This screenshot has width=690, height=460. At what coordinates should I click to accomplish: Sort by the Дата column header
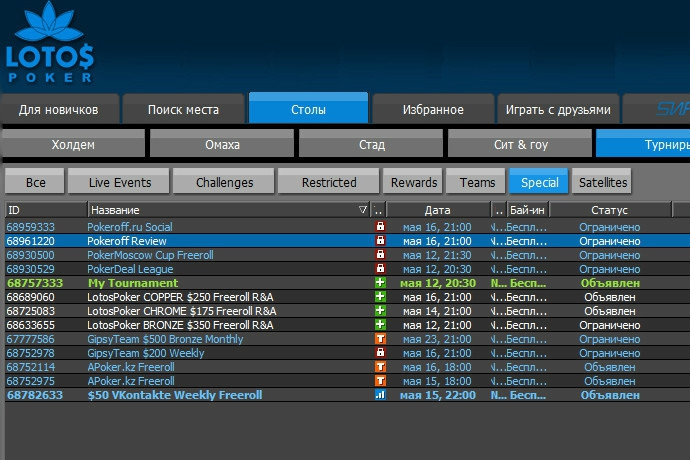coord(438,210)
